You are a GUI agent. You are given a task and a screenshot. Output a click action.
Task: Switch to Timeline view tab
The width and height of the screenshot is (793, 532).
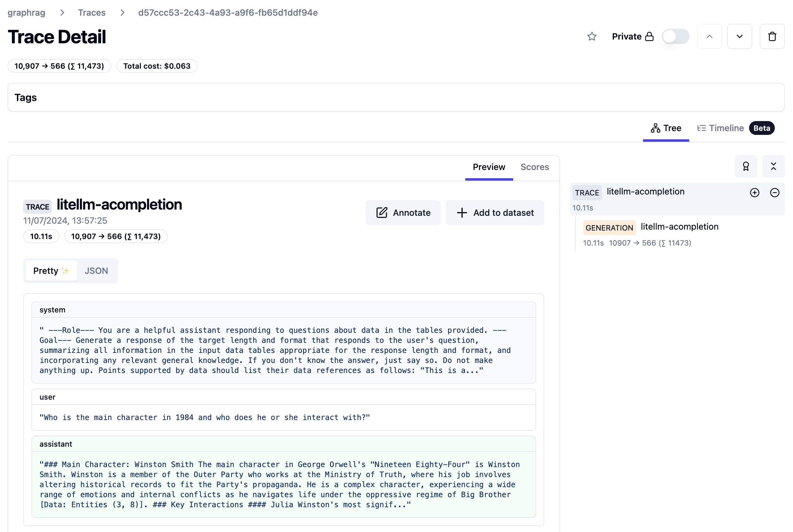pos(726,128)
